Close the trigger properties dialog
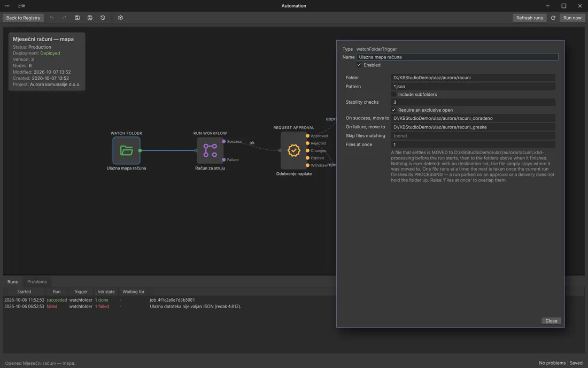The height and width of the screenshot is (368, 588). (x=551, y=321)
